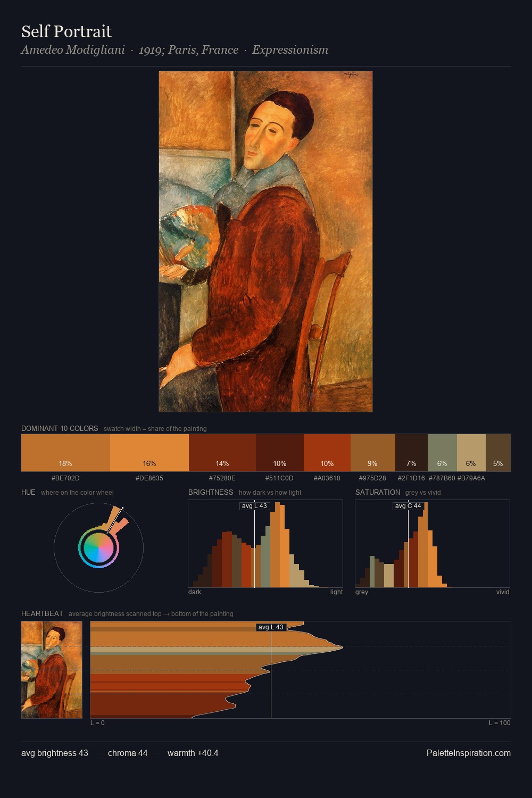The height and width of the screenshot is (798, 532).
Task: Click the "L = 100" axis label
Action: click(x=500, y=723)
